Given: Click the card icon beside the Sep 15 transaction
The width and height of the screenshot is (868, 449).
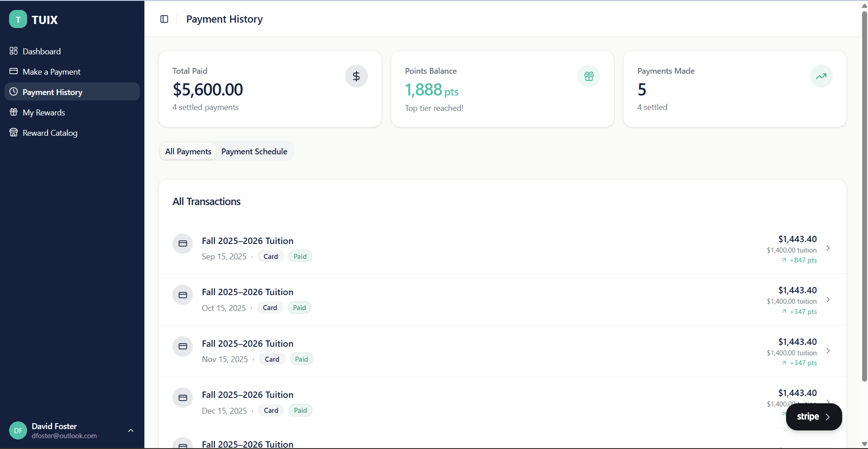Looking at the screenshot, I should (x=183, y=244).
